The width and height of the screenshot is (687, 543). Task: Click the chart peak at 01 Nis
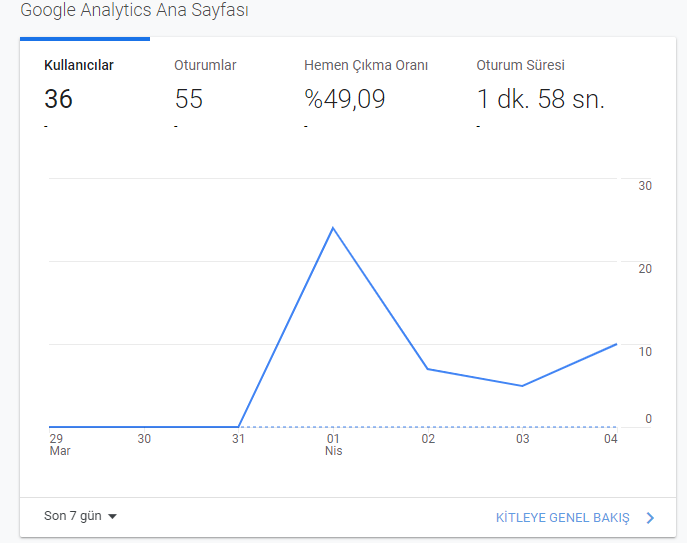click(x=333, y=228)
